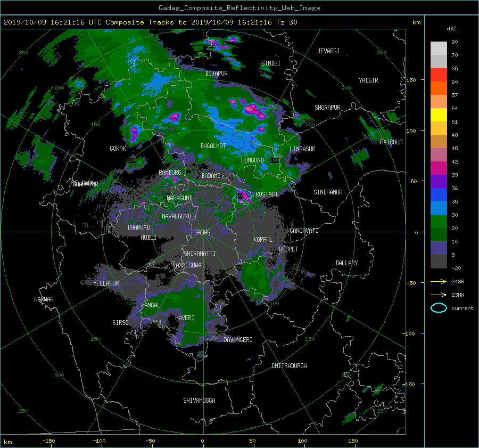This screenshot has width=479, height=448.
Task: Select the 51 dBZ yellow color swatch
Action: (x=439, y=115)
